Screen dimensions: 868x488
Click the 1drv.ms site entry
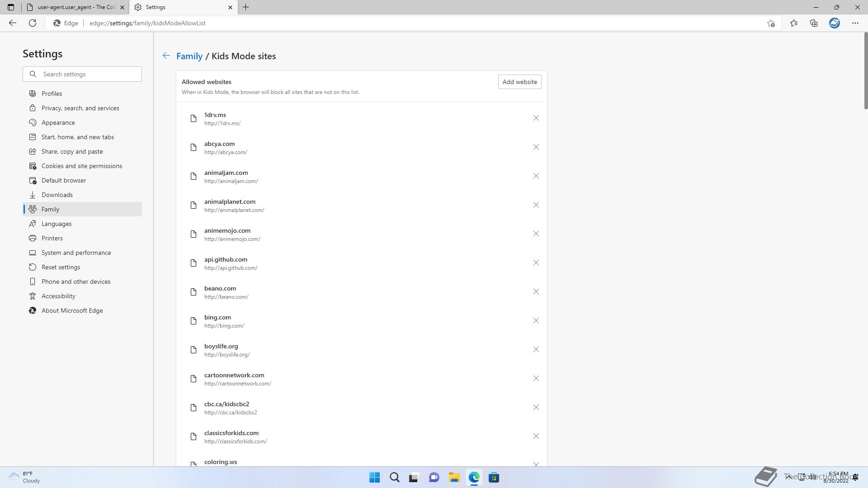click(x=362, y=118)
